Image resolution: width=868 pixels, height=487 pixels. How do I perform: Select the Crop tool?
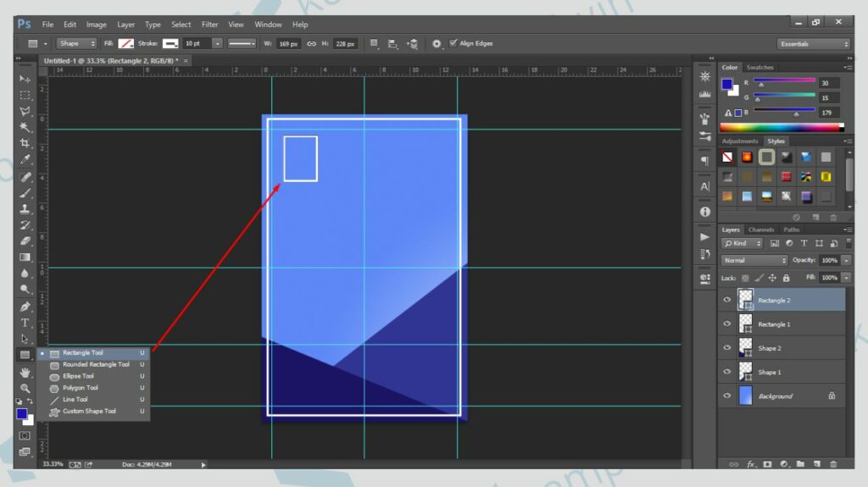click(x=25, y=143)
